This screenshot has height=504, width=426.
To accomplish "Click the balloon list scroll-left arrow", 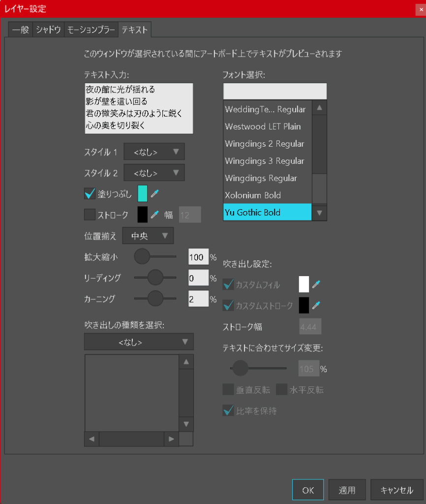I will 91,439.
